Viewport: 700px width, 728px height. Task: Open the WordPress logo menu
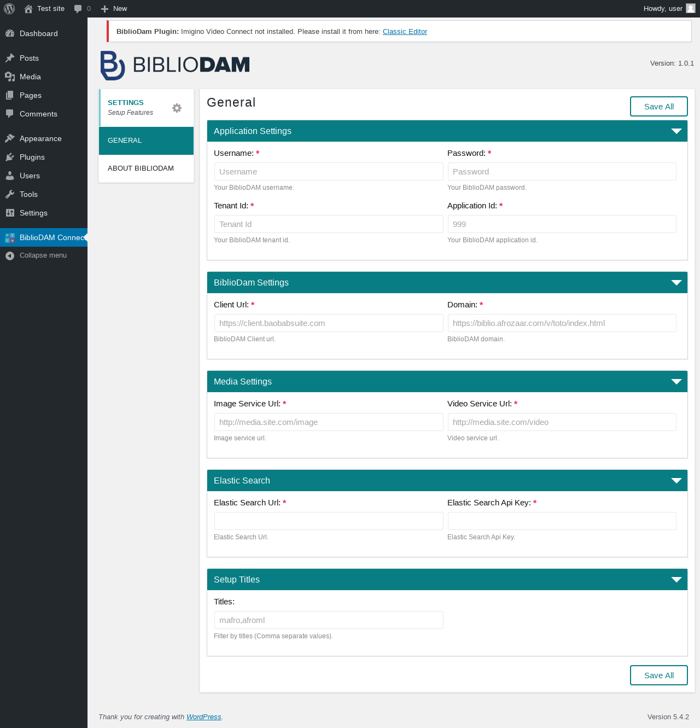[x=9, y=9]
